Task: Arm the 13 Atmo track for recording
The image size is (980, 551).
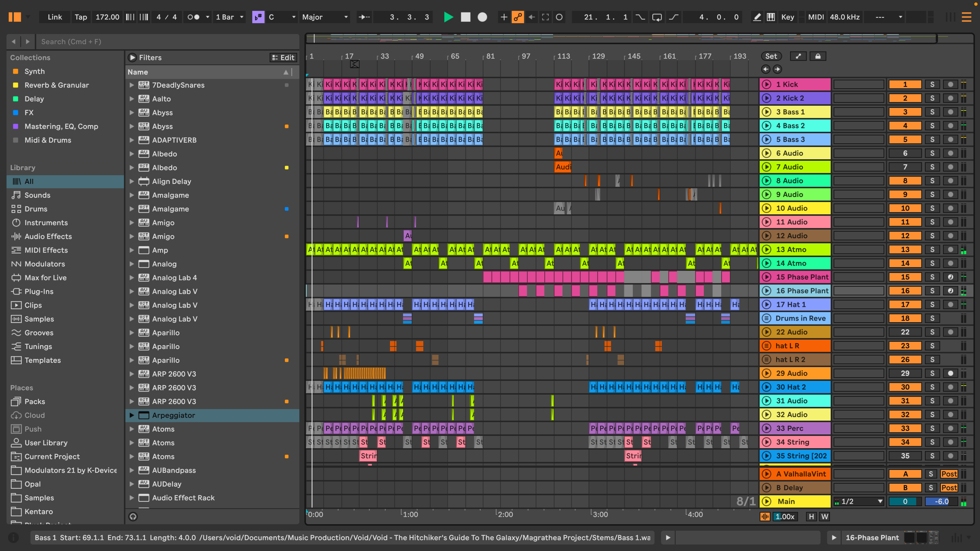Action: point(950,249)
